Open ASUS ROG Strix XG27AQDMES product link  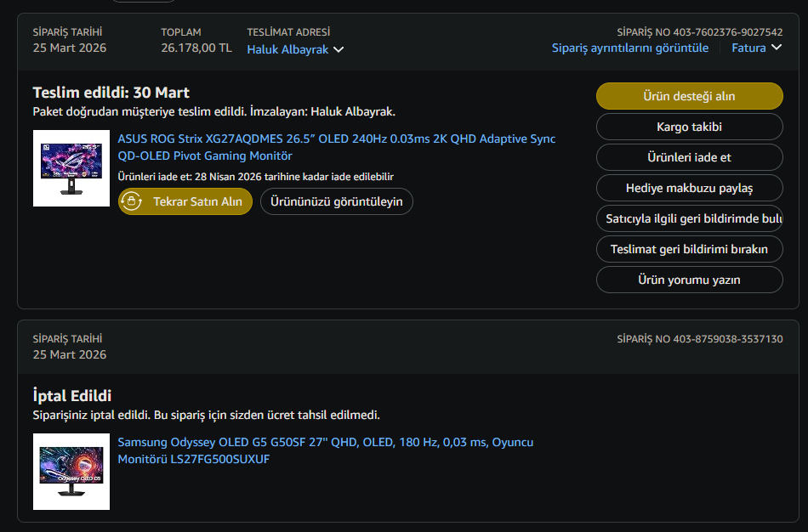pyautogui.click(x=337, y=147)
